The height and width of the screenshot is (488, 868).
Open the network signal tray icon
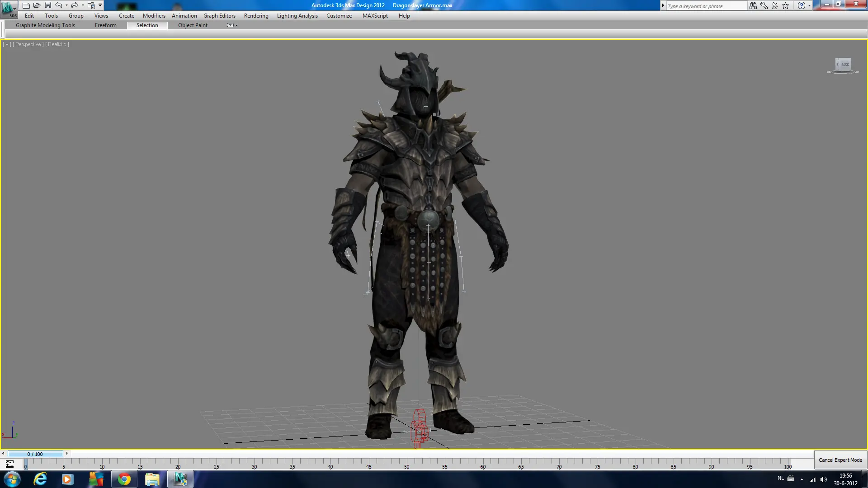[813, 479]
